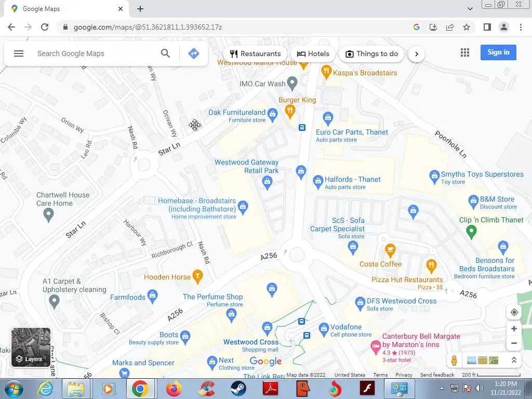
Task: Open the tab search dropdown arrow
Action: coord(470,9)
